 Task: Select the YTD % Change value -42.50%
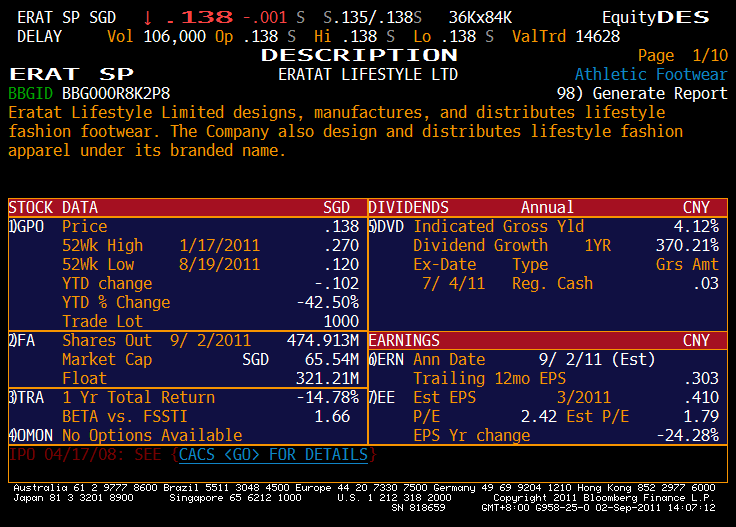pyautogui.click(x=328, y=303)
